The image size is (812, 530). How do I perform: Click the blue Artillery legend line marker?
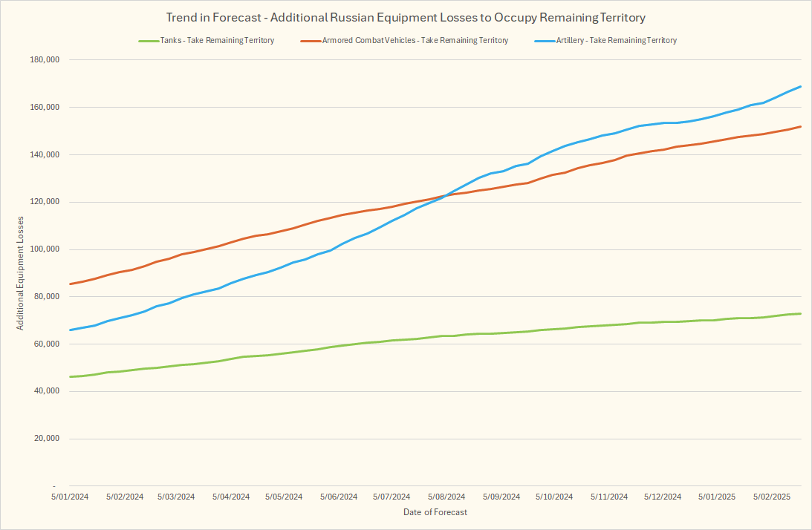544,41
